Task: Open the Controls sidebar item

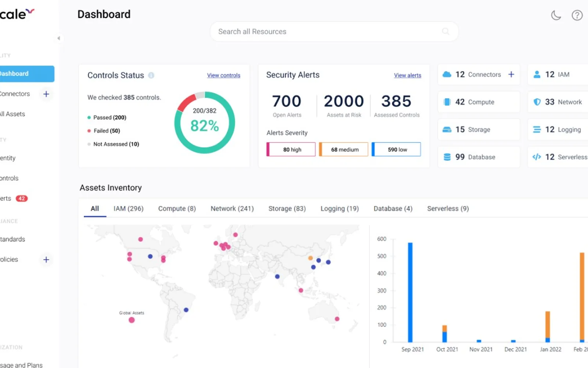Action: (x=9, y=178)
